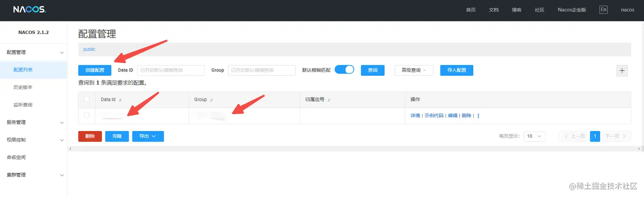The height and width of the screenshot is (197, 644).
Task: Expand the 服务管理 sidebar section
Action: 34,122
